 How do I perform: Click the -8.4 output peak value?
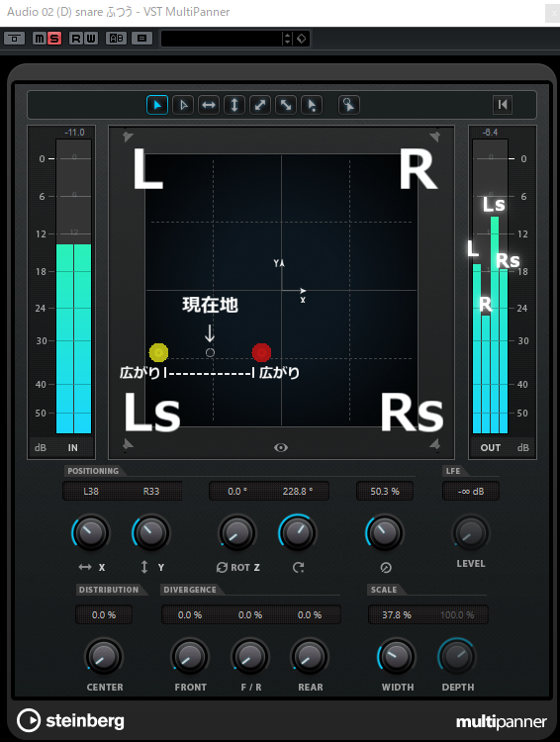(490, 132)
